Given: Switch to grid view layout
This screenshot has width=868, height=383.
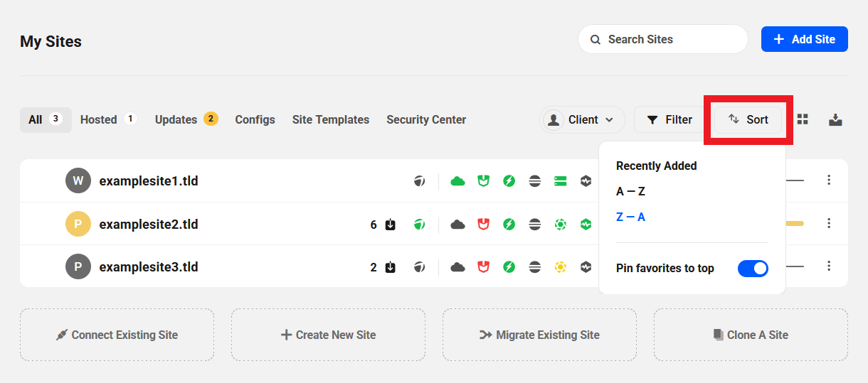Looking at the screenshot, I should 803,119.
